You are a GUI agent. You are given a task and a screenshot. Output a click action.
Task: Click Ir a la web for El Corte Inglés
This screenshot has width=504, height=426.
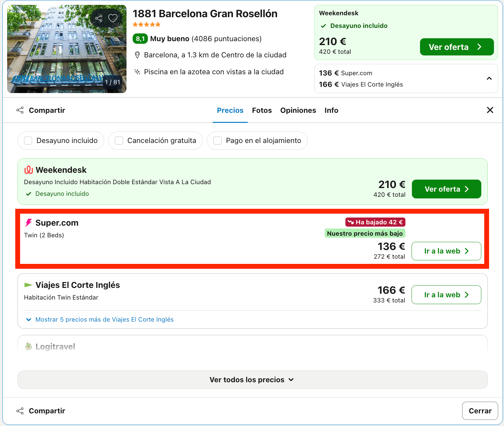(446, 295)
